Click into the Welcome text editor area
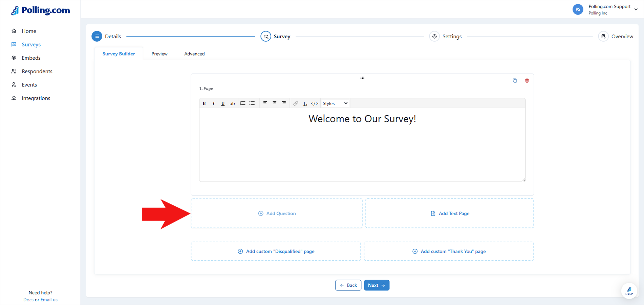 [x=362, y=145]
